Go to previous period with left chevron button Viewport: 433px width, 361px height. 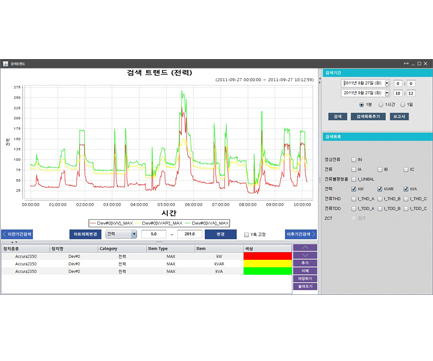[17, 234]
